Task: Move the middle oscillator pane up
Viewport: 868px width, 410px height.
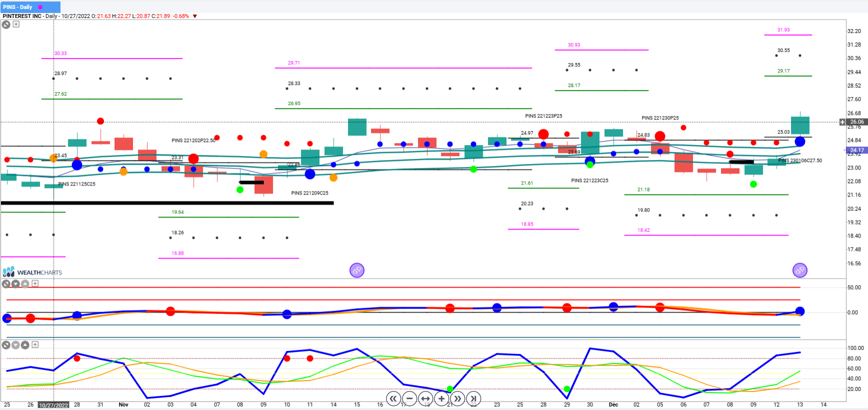Action: 25,283
